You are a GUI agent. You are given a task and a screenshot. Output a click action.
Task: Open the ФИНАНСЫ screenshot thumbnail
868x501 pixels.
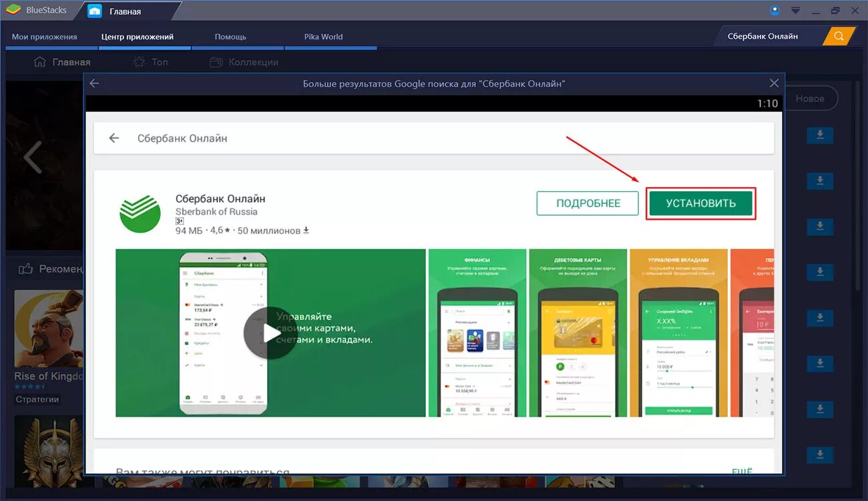tap(477, 333)
